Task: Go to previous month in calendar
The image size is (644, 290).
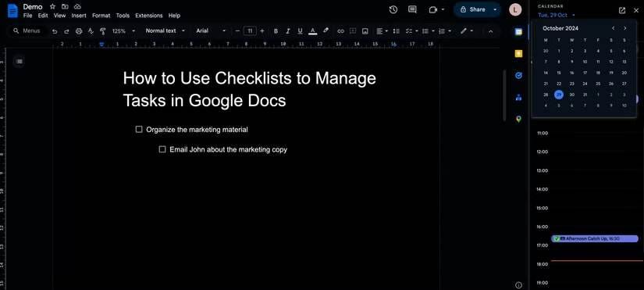Action: point(614,28)
